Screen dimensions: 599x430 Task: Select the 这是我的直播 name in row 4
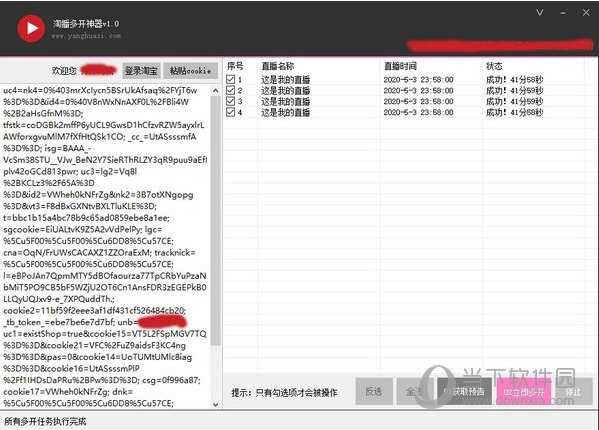[285, 112]
